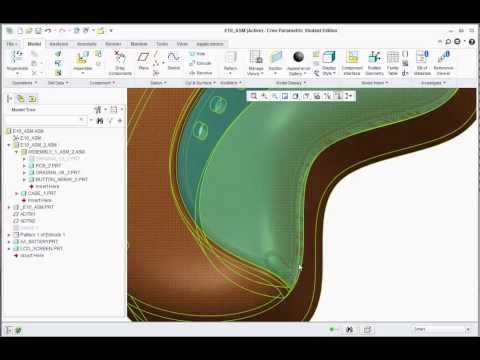Screen dimensions: 480x360
Task: Open the Investigate group dropdown
Action: (433, 83)
